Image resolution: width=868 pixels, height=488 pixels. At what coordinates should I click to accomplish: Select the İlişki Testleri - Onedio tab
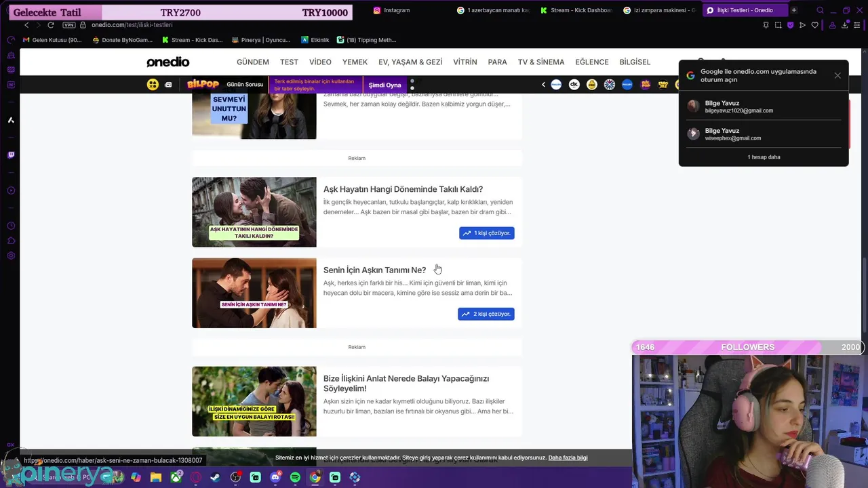click(x=744, y=10)
